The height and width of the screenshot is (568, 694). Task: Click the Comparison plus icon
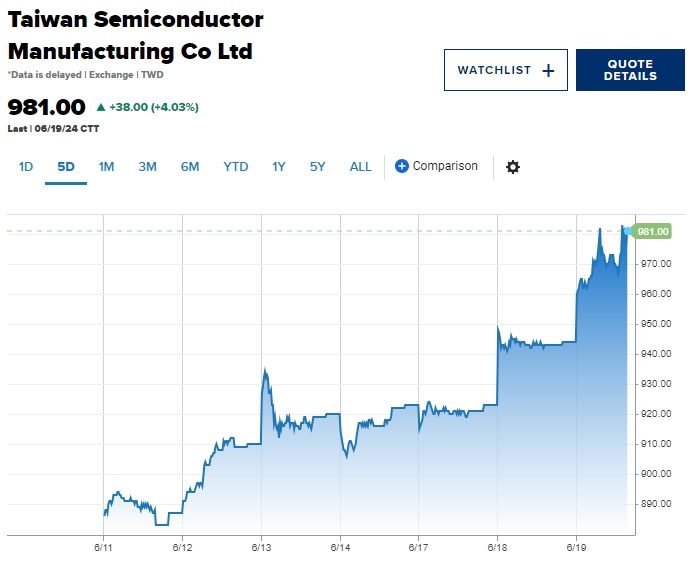click(x=402, y=166)
